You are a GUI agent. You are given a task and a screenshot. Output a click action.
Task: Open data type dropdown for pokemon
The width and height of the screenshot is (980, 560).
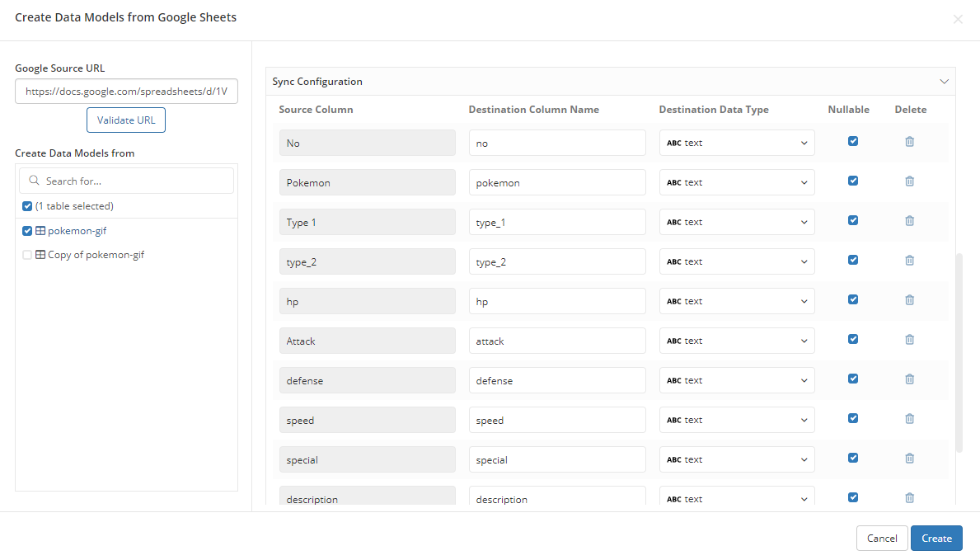point(737,182)
